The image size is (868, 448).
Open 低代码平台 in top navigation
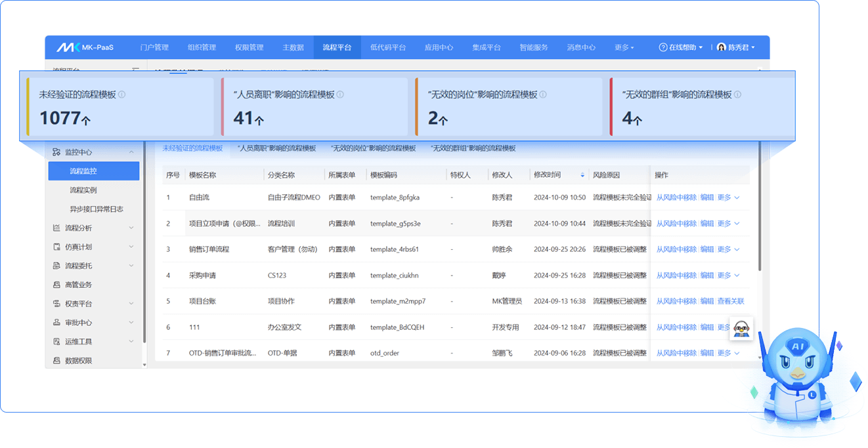[x=387, y=47]
